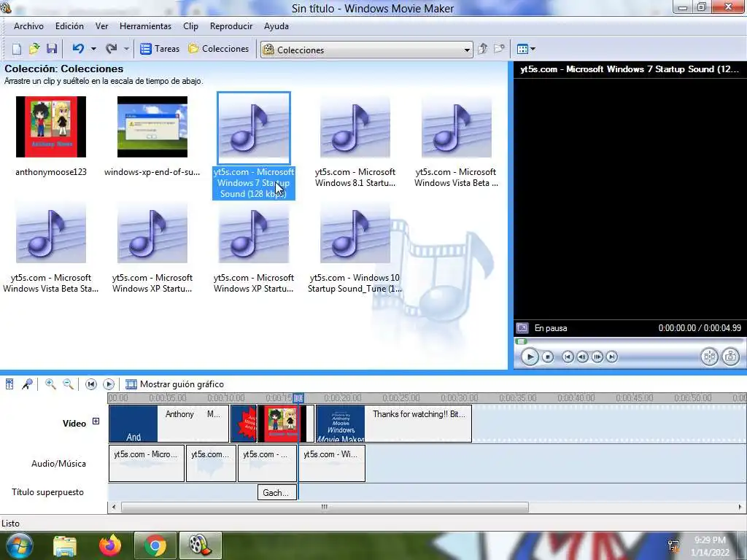Click the timeline horizontal scrollbar thumb

pos(325,507)
